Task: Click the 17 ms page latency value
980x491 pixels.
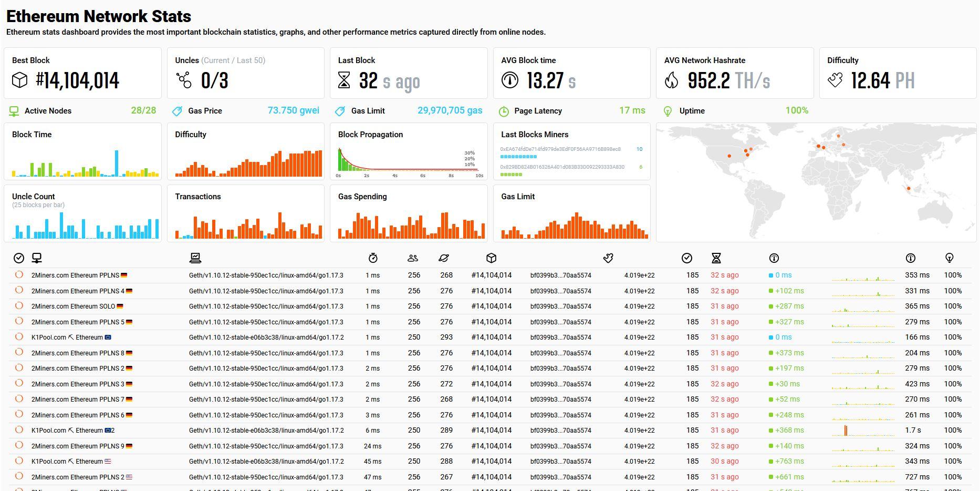Action: pyautogui.click(x=632, y=110)
